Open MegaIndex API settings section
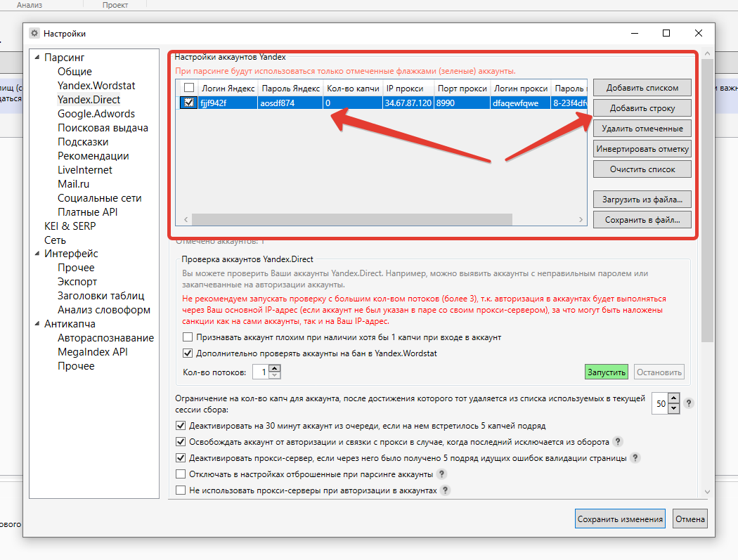Image resolution: width=738 pixels, height=560 pixels. click(x=93, y=352)
